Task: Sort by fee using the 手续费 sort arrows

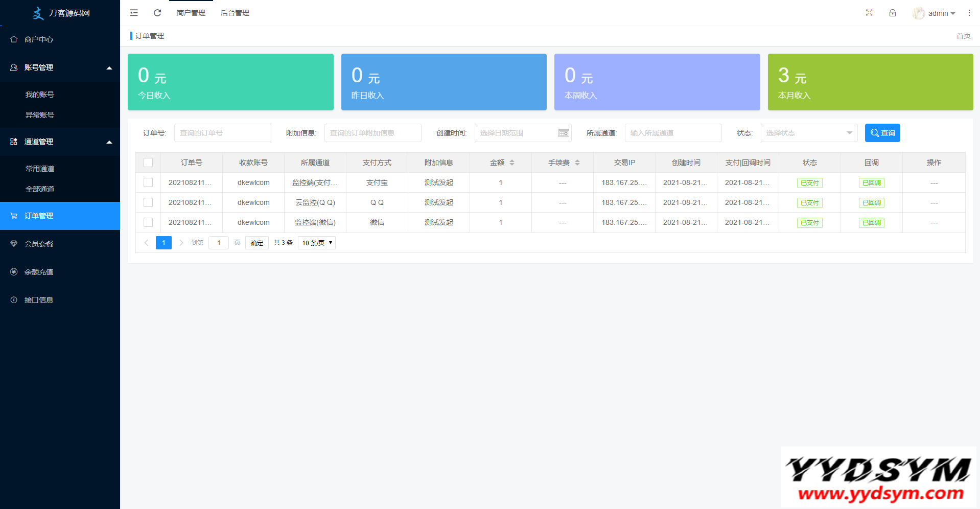Action: 577,163
